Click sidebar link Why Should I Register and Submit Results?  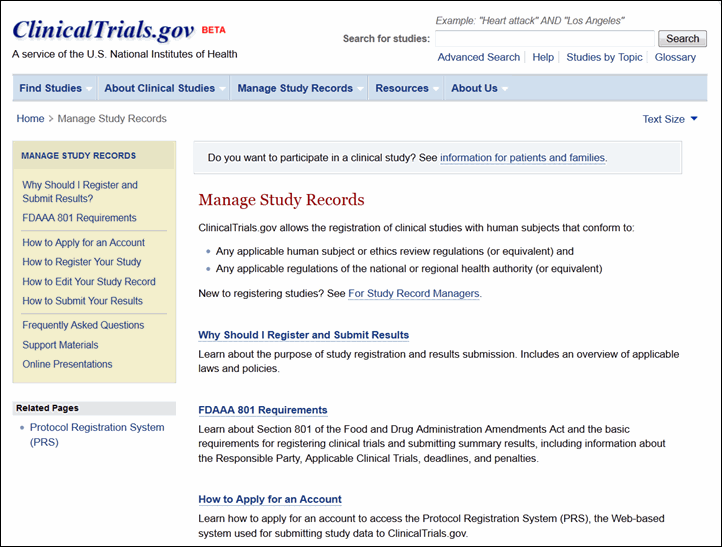tap(80, 192)
